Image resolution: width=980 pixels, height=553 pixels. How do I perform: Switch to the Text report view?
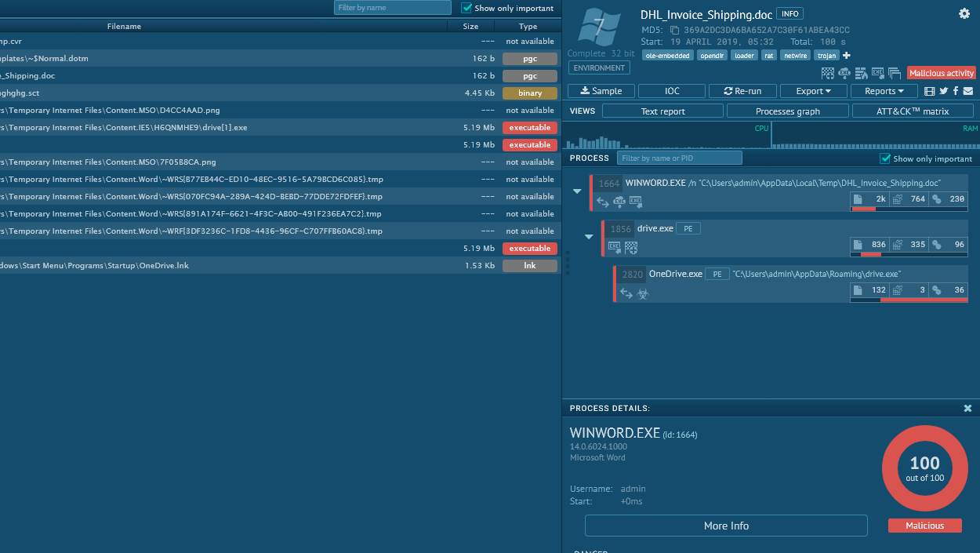coord(662,111)
